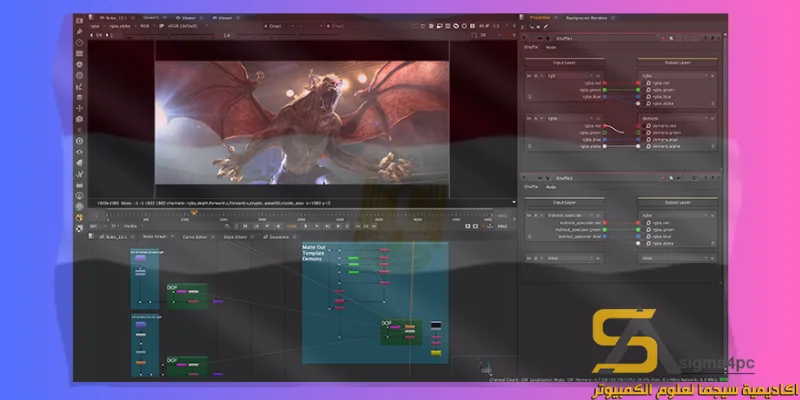Click the Shuffle1 node name field
Viewport: 800px width, 400px height.
606,38
